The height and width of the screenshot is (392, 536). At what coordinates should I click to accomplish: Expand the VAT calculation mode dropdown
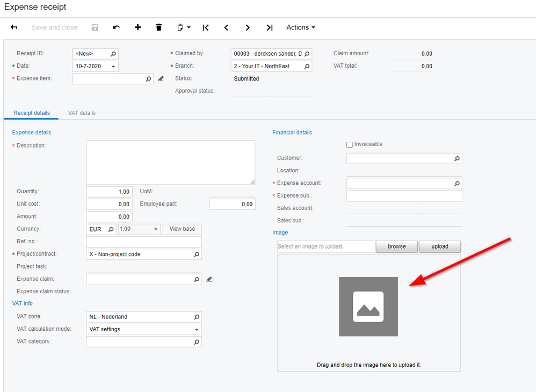click(197, 330)
